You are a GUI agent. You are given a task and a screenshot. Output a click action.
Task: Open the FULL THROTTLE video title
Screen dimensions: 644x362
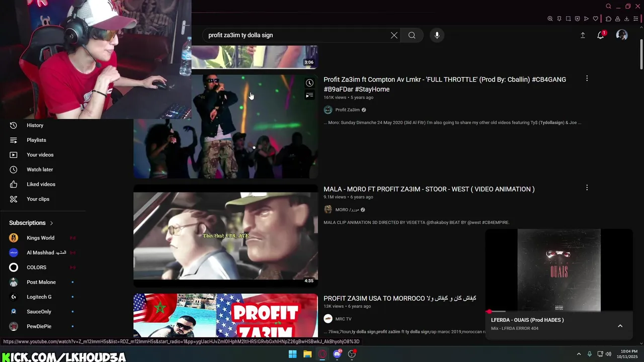(x=445, y=84)
